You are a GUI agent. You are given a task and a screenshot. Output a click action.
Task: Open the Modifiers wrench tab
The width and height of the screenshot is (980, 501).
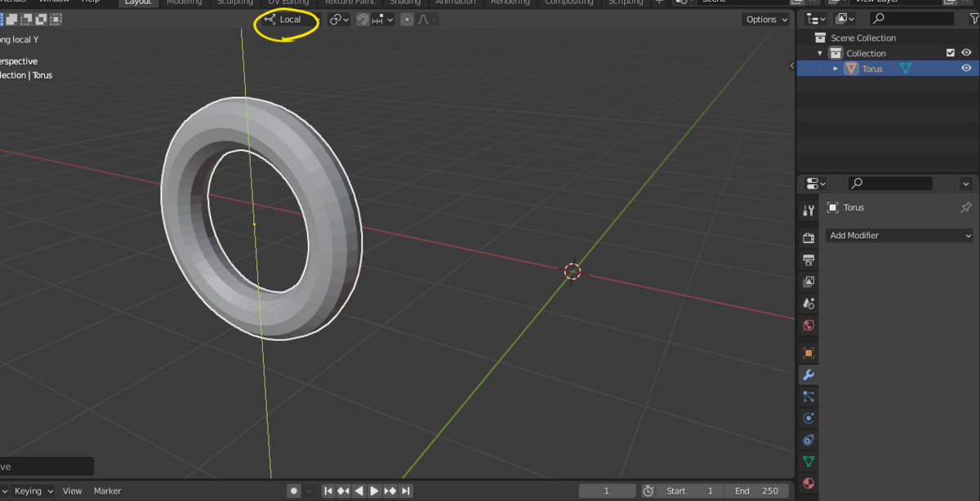coord(808,375)
